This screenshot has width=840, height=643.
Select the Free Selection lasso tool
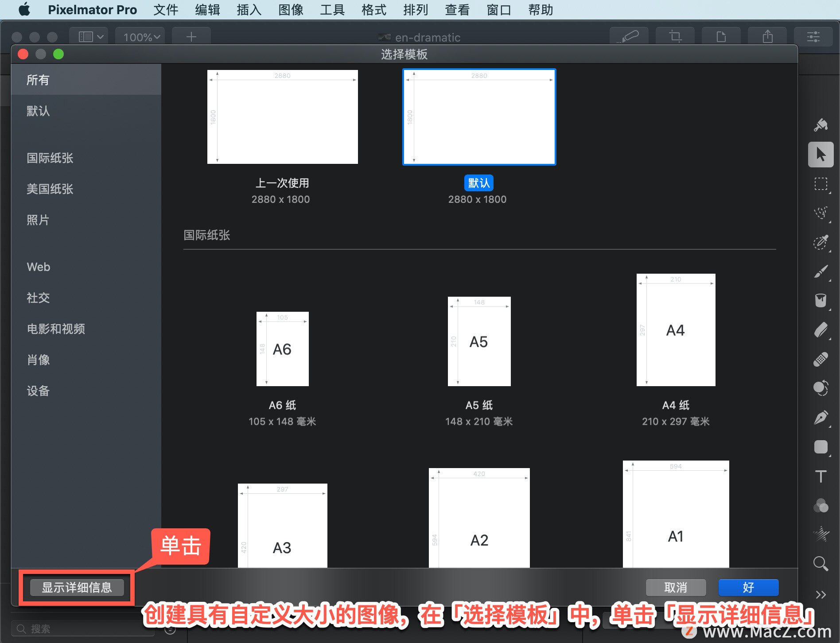pos(821,213)
